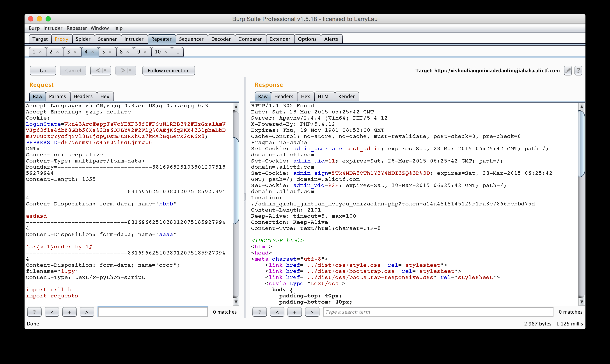The width and height of the screenshot is (610, 364).
Task: Go to previous request search match
Action: (x=52, y=312)
